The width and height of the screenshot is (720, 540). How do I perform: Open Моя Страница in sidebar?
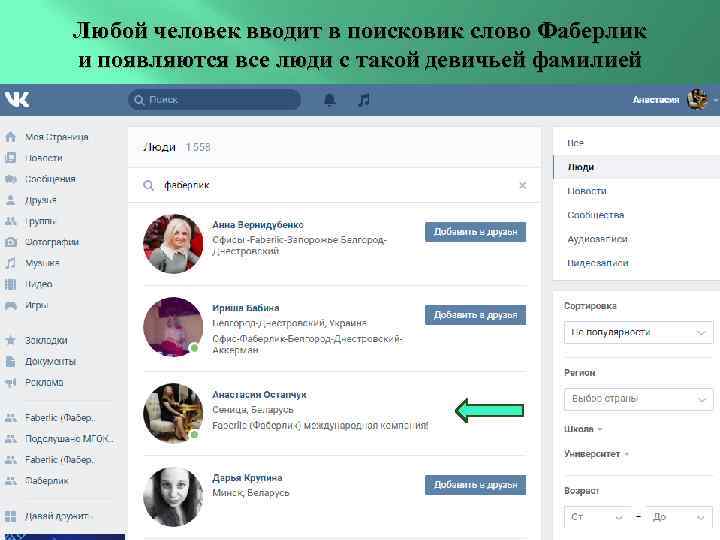(56, 137)
